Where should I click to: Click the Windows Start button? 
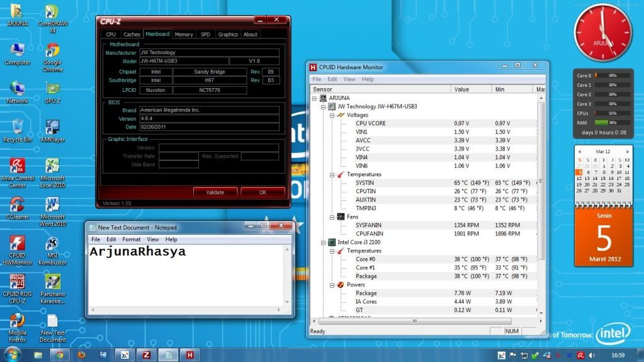tap(13, 354)
